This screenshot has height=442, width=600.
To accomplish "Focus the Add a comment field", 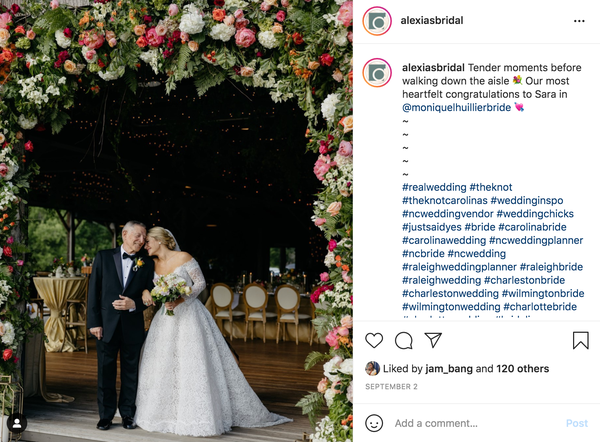I will point(476,423).
